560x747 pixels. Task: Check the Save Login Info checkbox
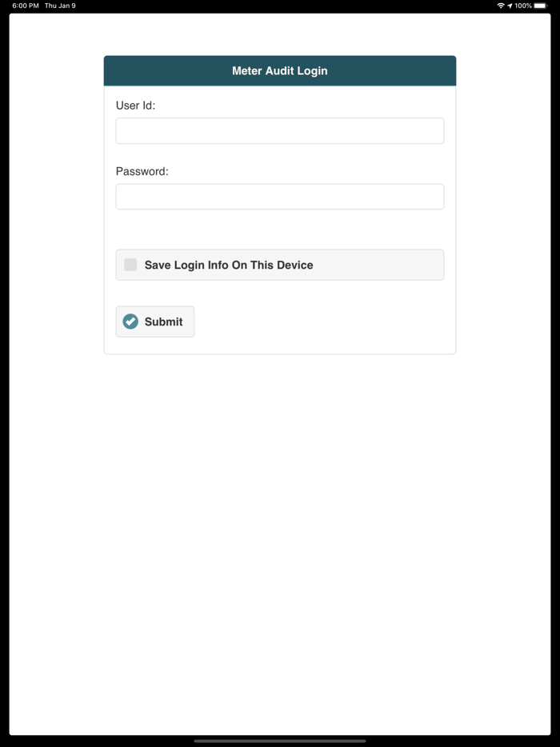point(130,265)
